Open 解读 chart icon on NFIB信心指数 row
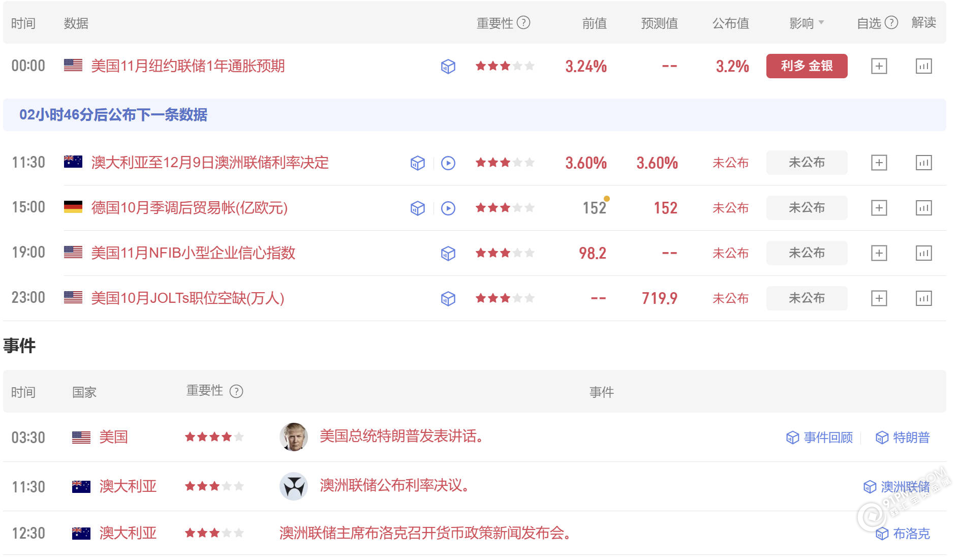 pos(924,253)
